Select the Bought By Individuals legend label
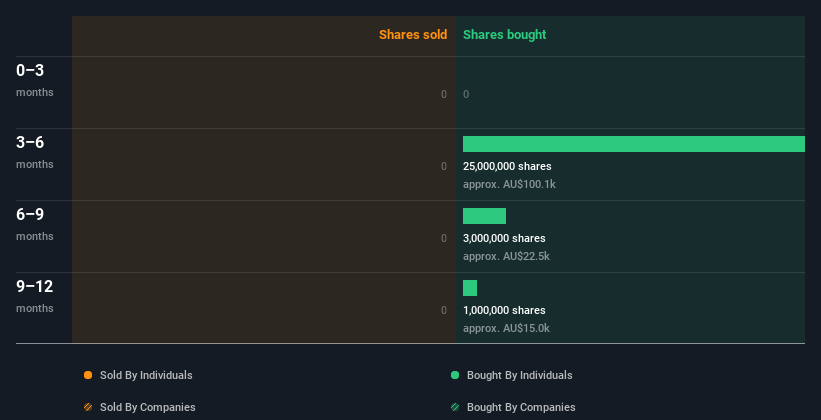This screenshot has height=420, width=821. click(519, 375)
